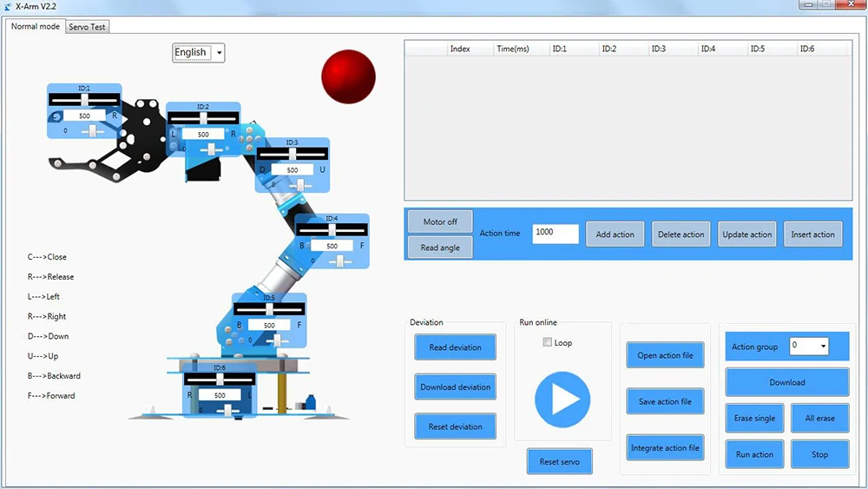Click the Stop button
Screen dimensions: 868x489
point(820,454)
